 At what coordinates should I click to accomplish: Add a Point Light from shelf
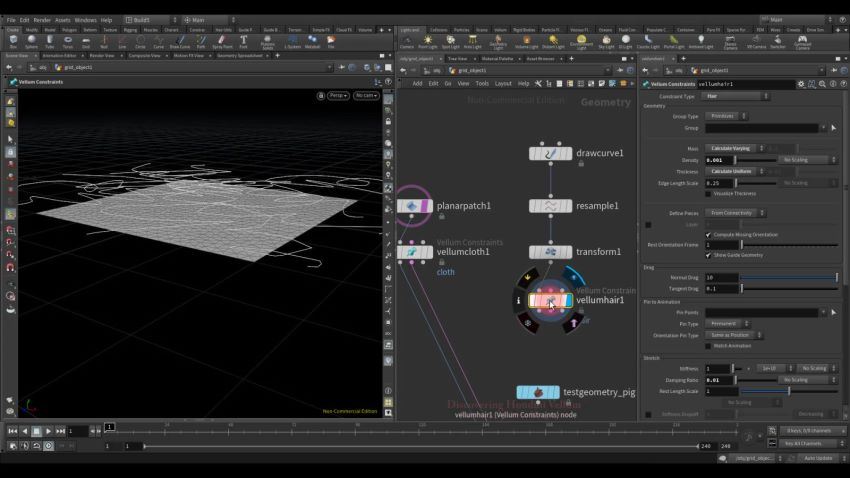pyautogui.click(x=428, y=42)
